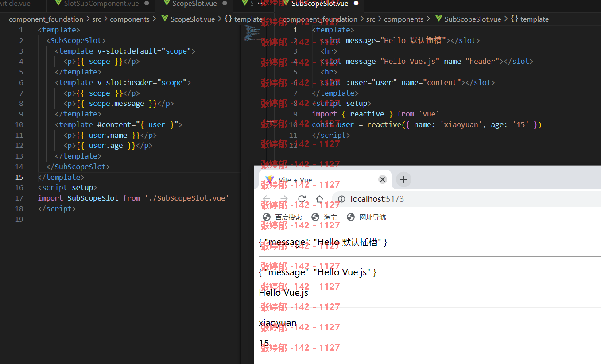601x364 pixels.
Task: Open template symbol breadcrumb in left editor
Action: [244, 19]
